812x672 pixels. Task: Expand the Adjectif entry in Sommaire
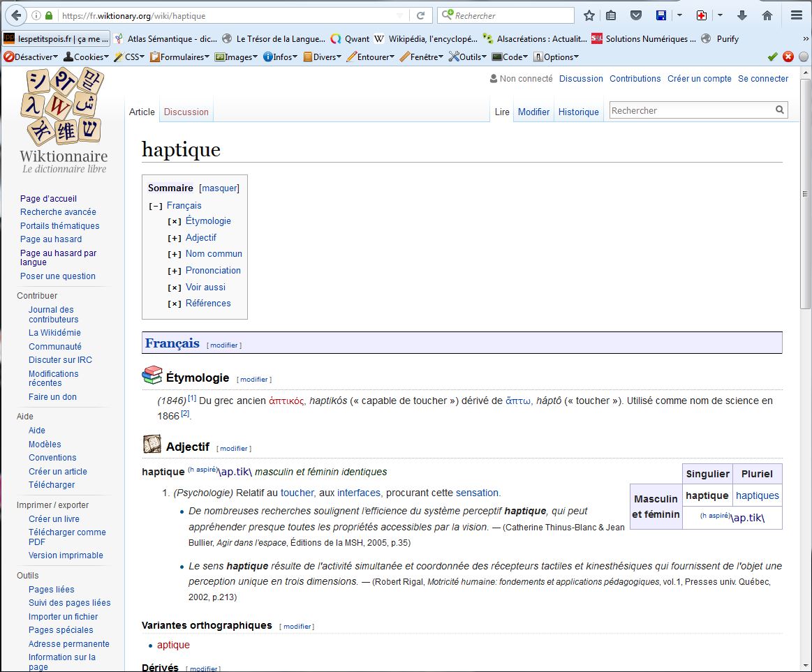pyautogui.click(x=174, y=238)
